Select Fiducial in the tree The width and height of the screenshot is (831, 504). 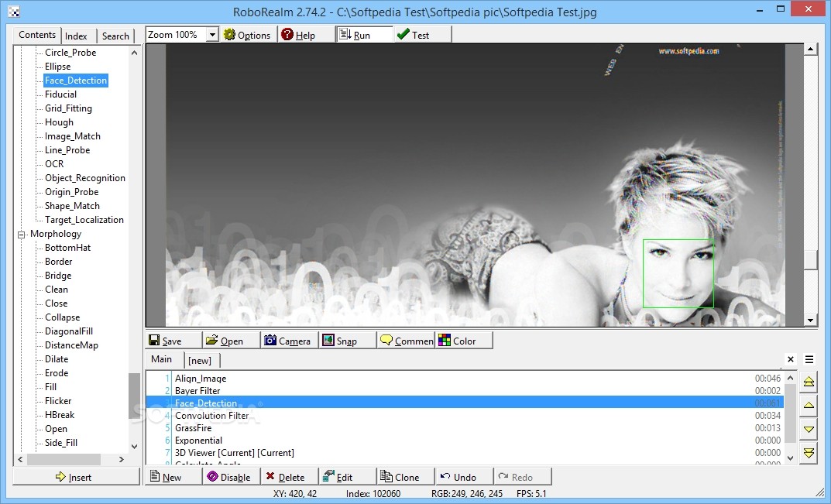pyautogui.click(x=60, y=94)
